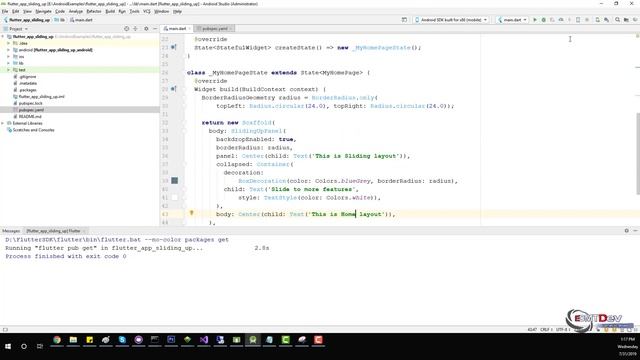This screenshot has height=360, width=640.
Task: Open Task View on taskbar
Action: [40, 346]
